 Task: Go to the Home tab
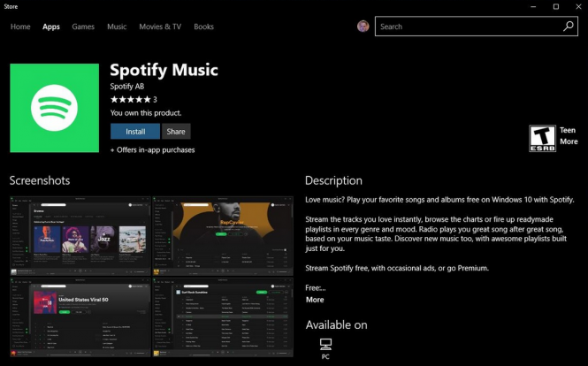pyautogui.click(x=20, y=27)
